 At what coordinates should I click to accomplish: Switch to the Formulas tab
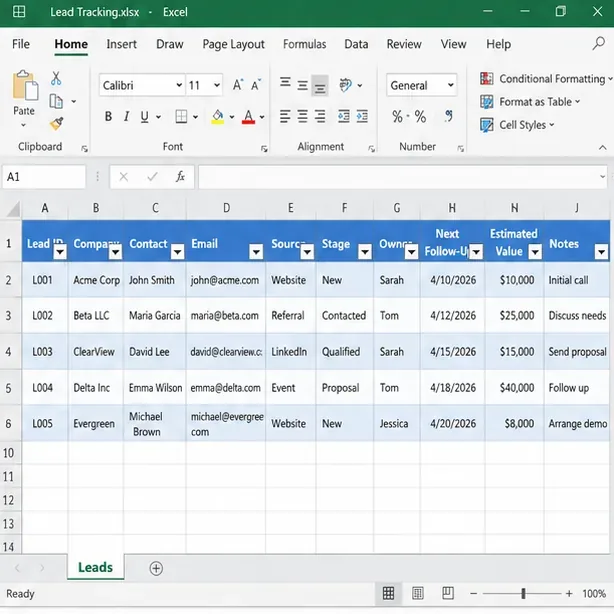click(304, 44)
